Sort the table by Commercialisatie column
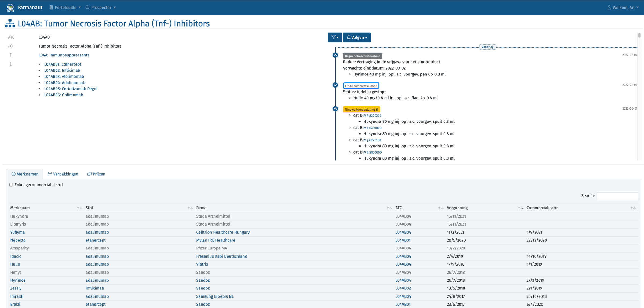 tap(581, 208)
